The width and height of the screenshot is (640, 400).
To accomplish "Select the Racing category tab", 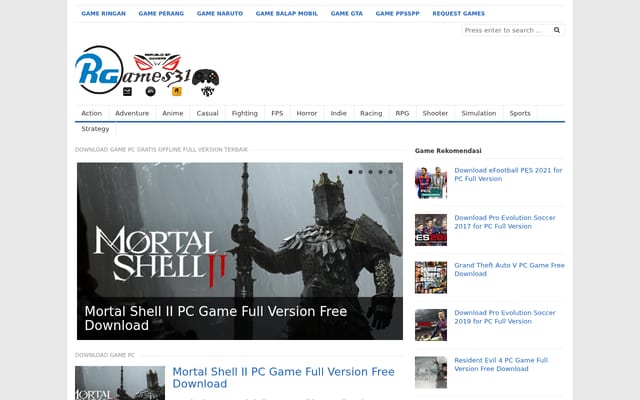I will (x=371, y=113).
